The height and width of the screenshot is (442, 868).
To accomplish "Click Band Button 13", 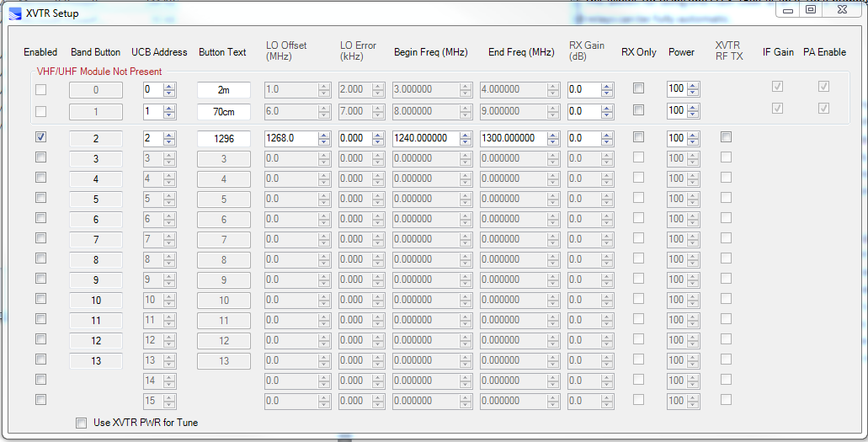I will tap(96, 361).
